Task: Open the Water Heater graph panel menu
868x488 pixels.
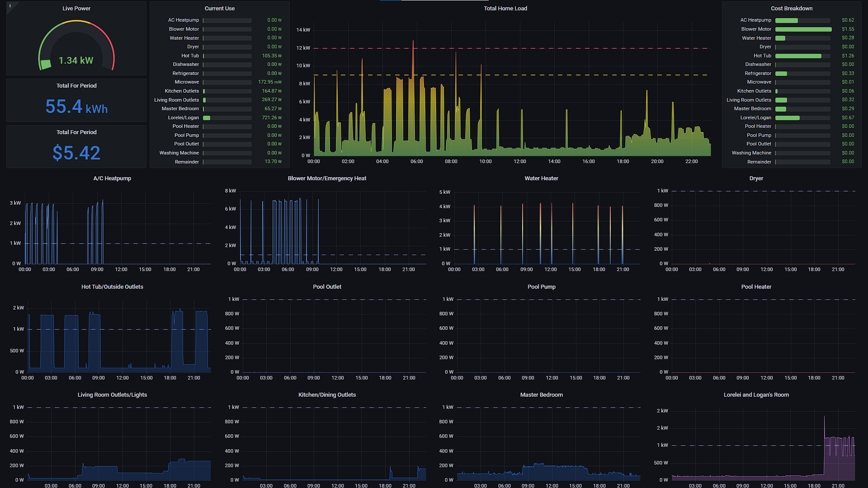Action: click(x=541, y=178)
